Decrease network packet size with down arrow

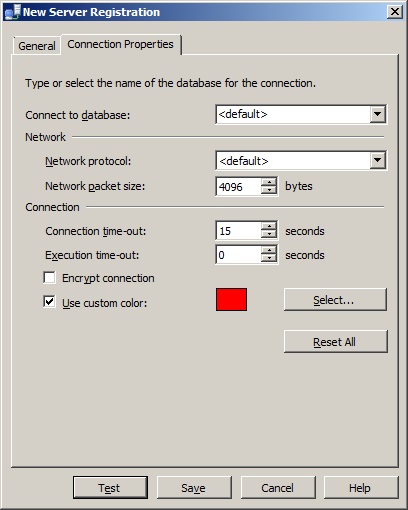[269, 190]
